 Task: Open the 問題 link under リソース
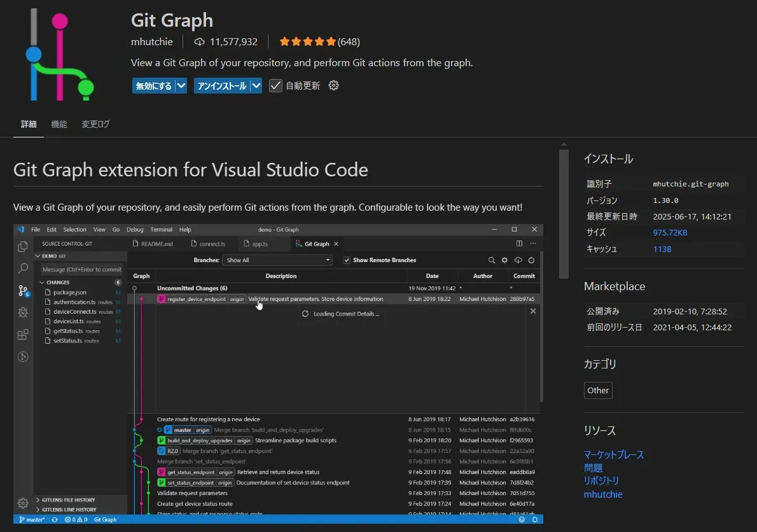(593, 468)
